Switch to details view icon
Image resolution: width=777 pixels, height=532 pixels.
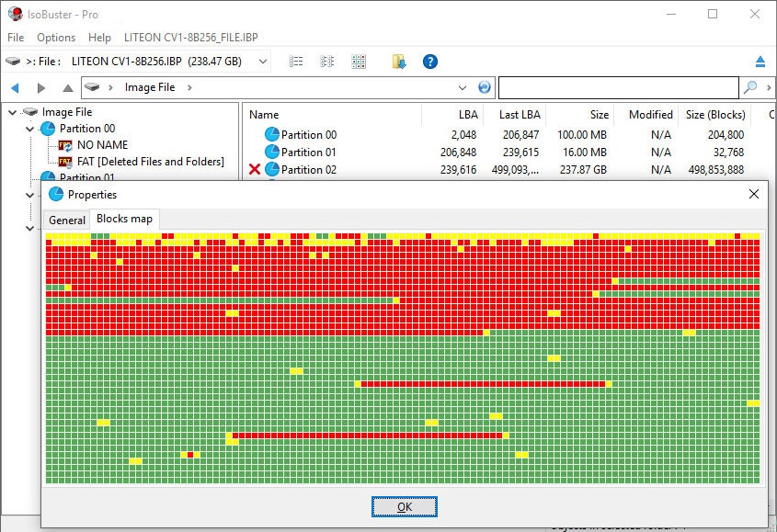tap(327, 62)
